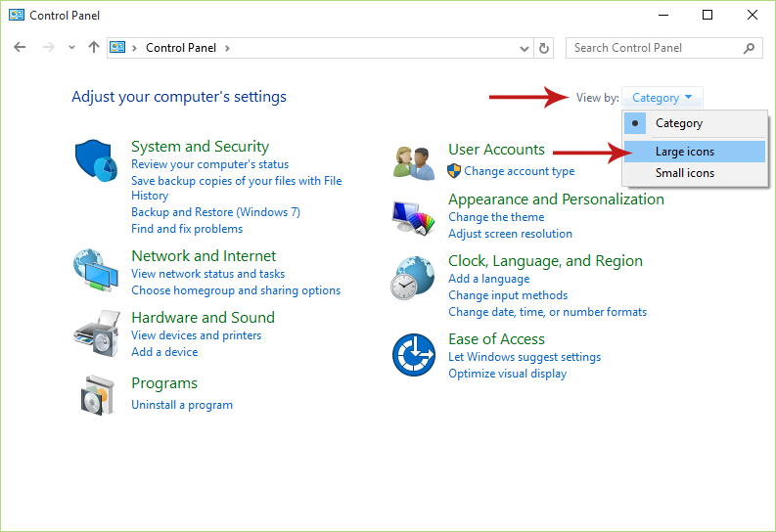The height and width of the screenshot is (532, 776).
Task: Open the Ease of Access icon
Action: 413,354
